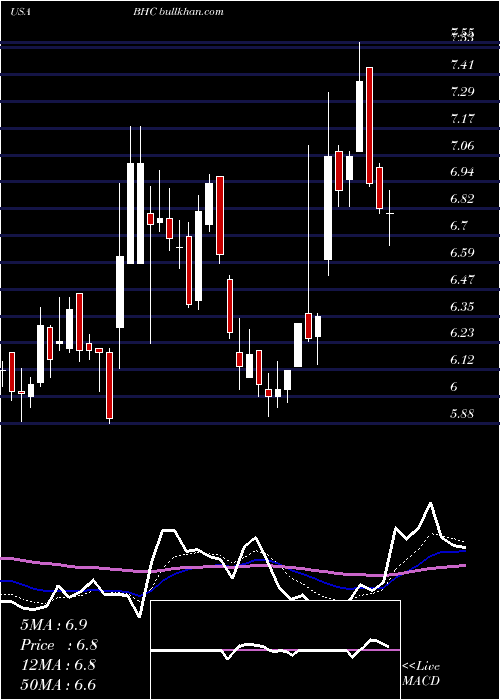The width and height of the screenshot is (500, 700).
Task: Select the 6.59 price level label
Action: tap(462, 253)
